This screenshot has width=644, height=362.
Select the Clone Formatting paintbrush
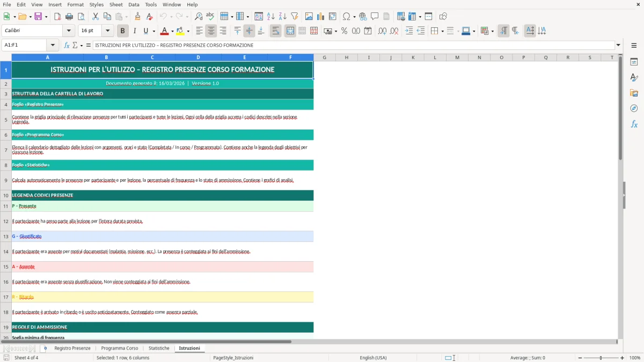138,17
